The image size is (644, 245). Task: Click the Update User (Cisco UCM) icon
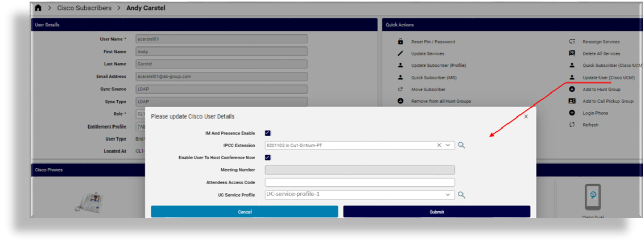tap(572, 77)
